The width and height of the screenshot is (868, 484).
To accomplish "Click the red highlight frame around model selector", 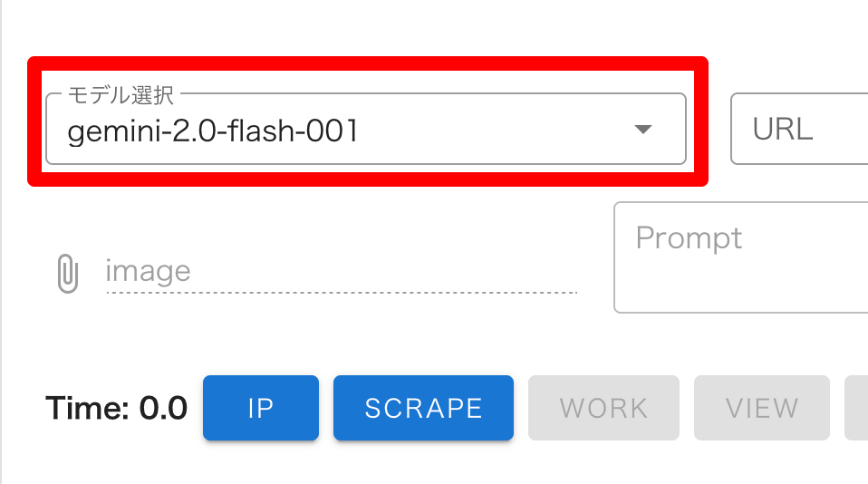I will (367, 63).
